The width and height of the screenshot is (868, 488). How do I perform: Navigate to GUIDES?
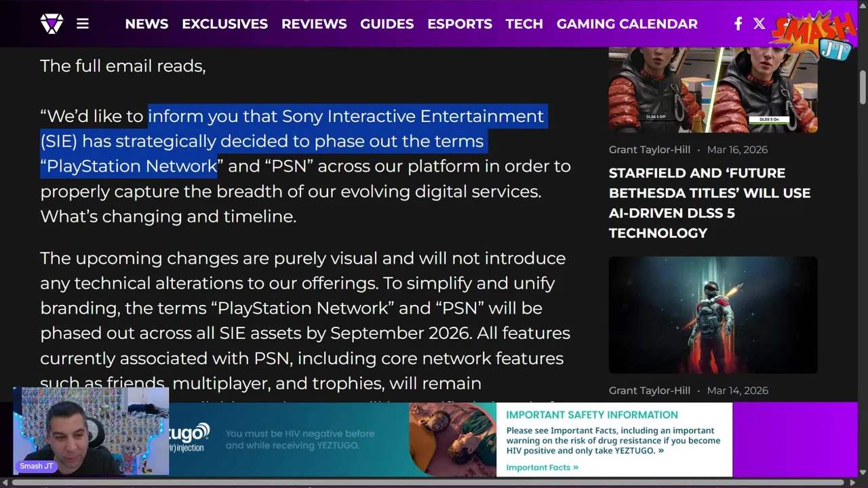[387, 24]
